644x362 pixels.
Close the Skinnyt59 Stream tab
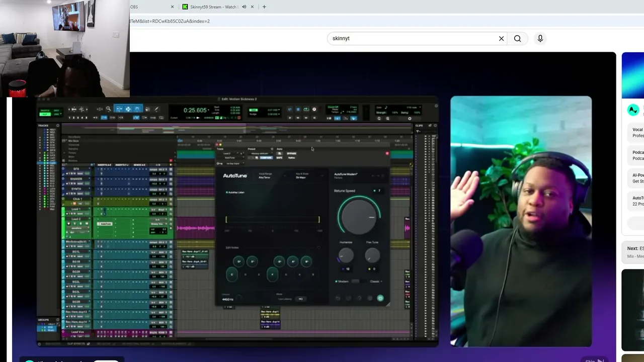pos(252,7)
